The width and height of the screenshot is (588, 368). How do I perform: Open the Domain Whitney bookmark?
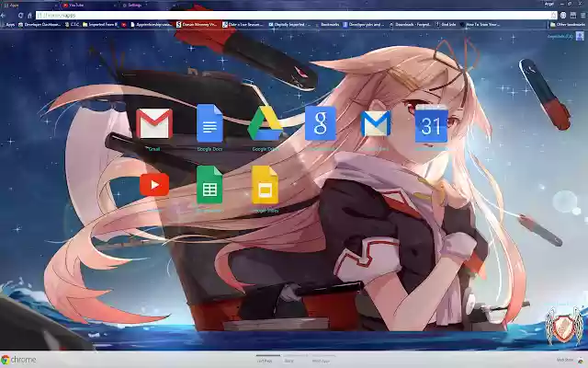(197, 25)
